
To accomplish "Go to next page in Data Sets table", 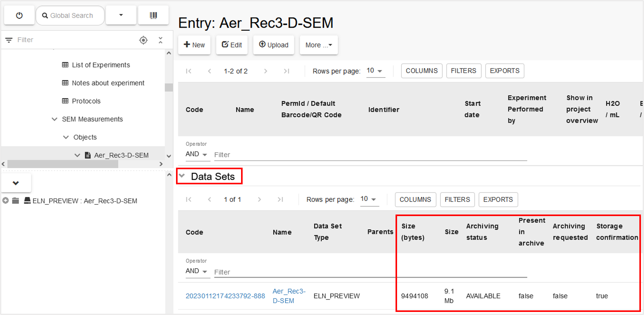I will pyautogui.click(x=259, y=200).
